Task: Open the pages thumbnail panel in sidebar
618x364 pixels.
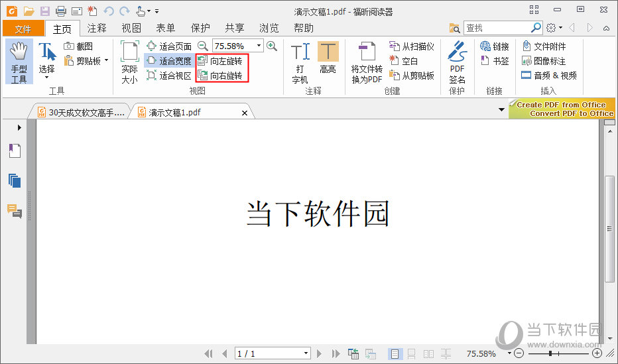Action: coord(15,181)
